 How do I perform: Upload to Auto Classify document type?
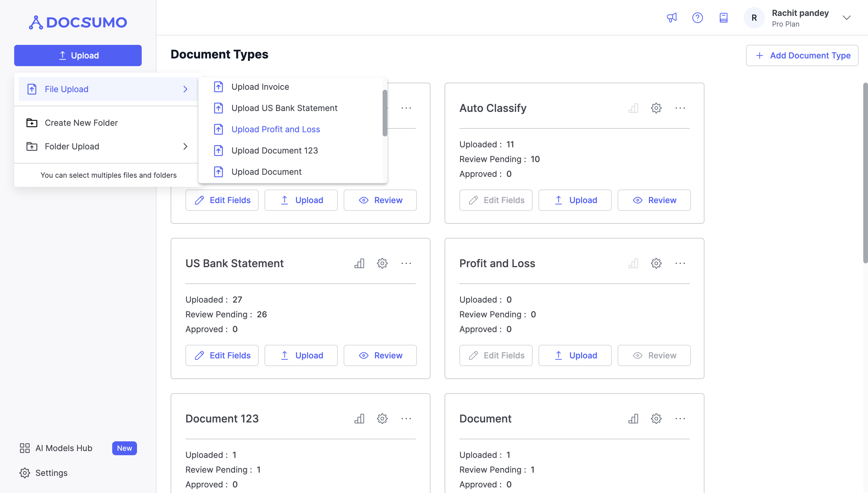point(575,200)
